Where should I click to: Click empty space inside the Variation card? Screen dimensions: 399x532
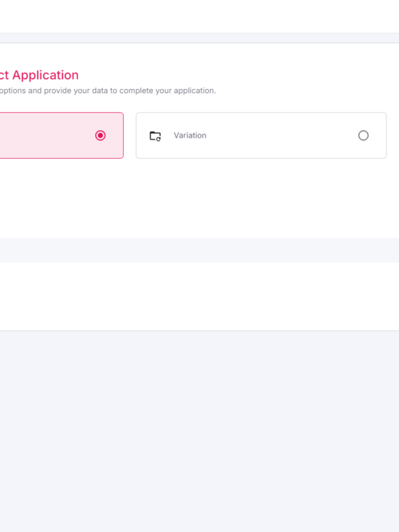pyautogui.click(x=281, y=136)
